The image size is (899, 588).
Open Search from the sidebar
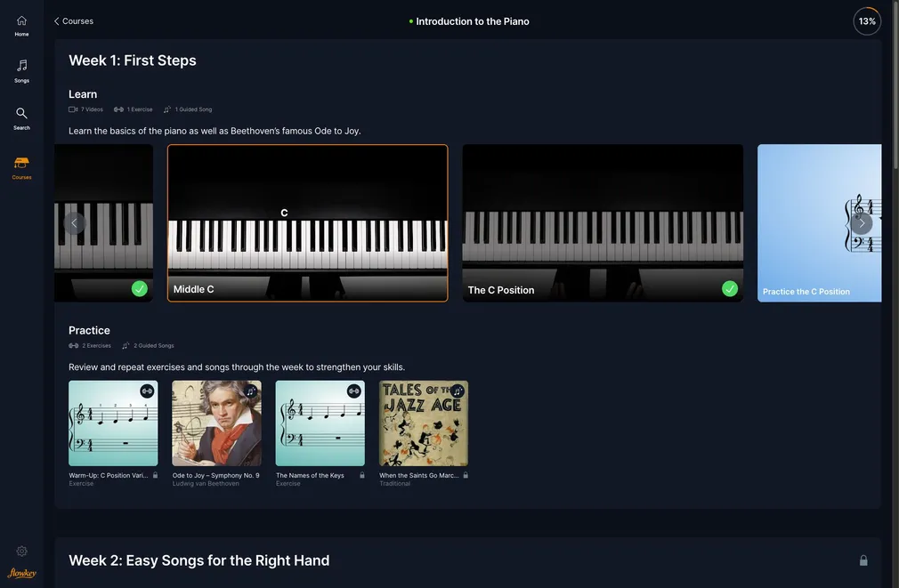(21, 118)
